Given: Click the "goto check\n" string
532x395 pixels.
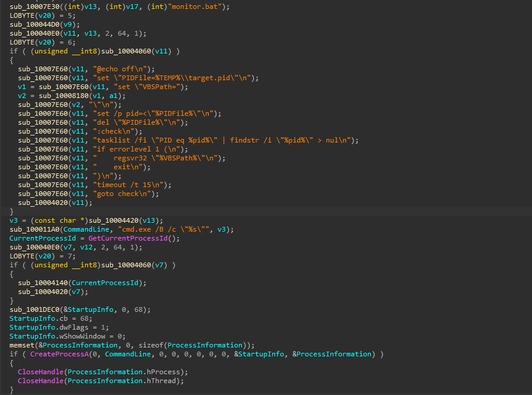Looking at the screenshot, I should pos(122,194).
